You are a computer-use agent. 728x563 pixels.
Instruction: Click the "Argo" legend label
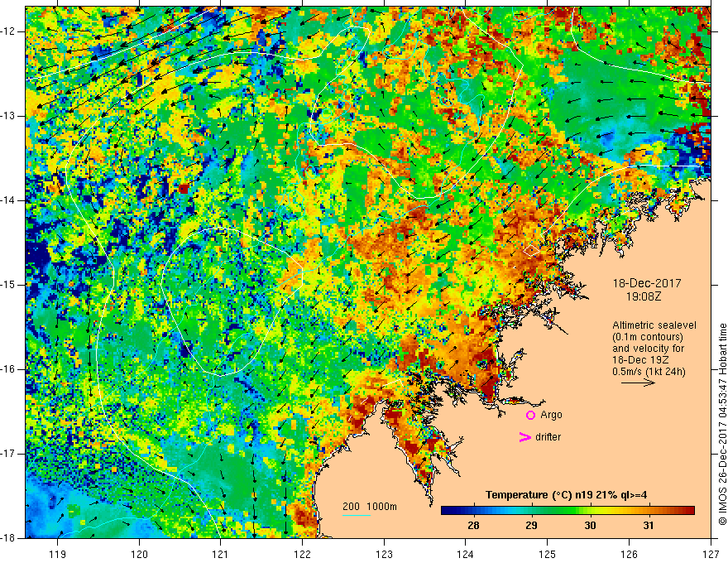[551, 416]
